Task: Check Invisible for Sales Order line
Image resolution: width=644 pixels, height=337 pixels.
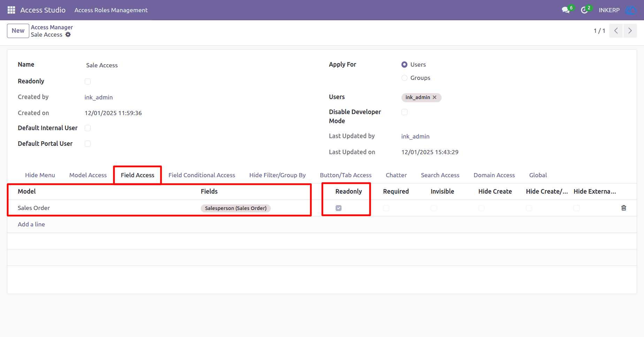Action: 434,208
